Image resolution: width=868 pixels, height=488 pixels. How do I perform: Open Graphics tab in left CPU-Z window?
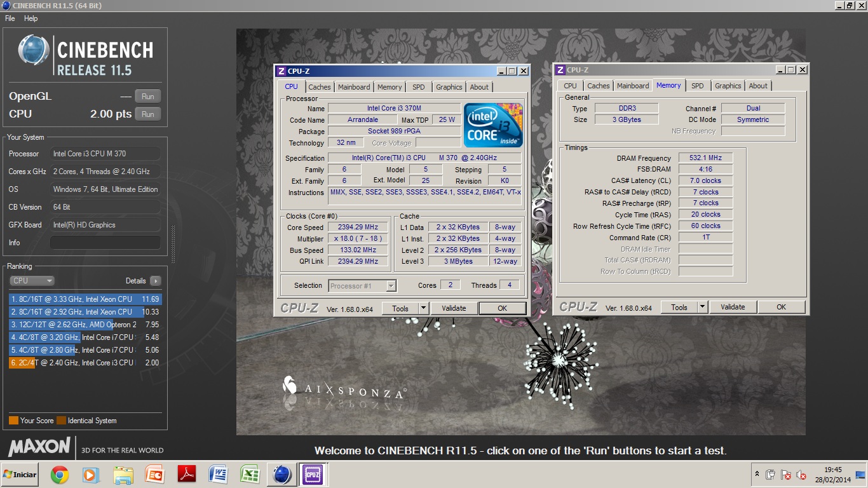pyautogui.click(x=449, y=87)
